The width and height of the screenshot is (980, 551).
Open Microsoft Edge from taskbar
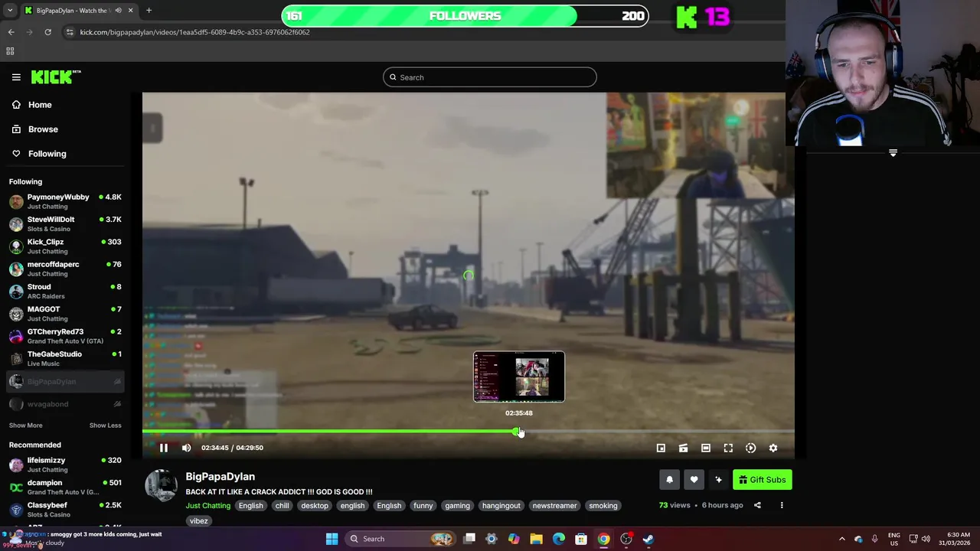(x=559, y=539)
